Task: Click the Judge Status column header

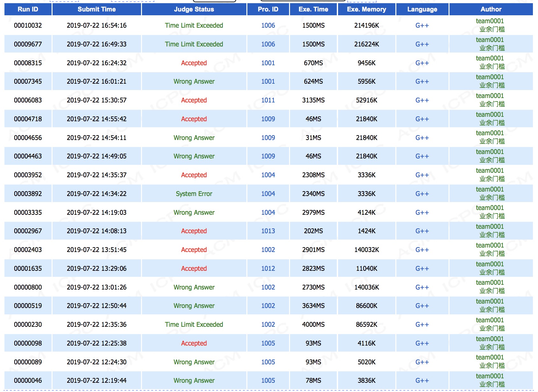Action: [194, 9]
